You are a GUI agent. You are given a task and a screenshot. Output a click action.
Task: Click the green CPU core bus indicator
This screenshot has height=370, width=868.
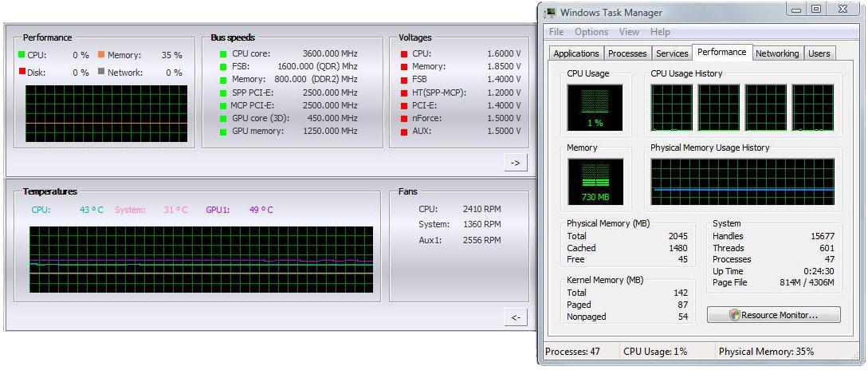tap(222, 54)
